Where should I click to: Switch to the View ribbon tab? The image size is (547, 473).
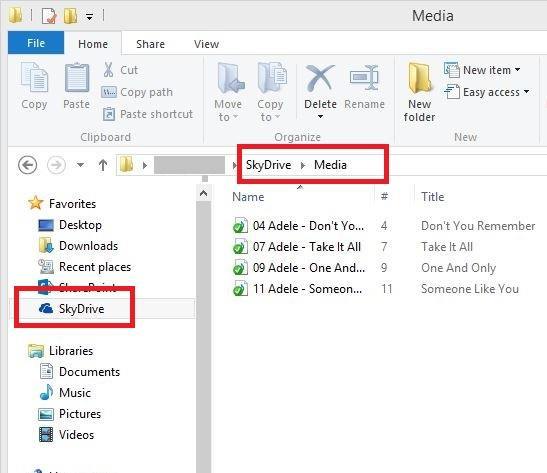point(207,44)
